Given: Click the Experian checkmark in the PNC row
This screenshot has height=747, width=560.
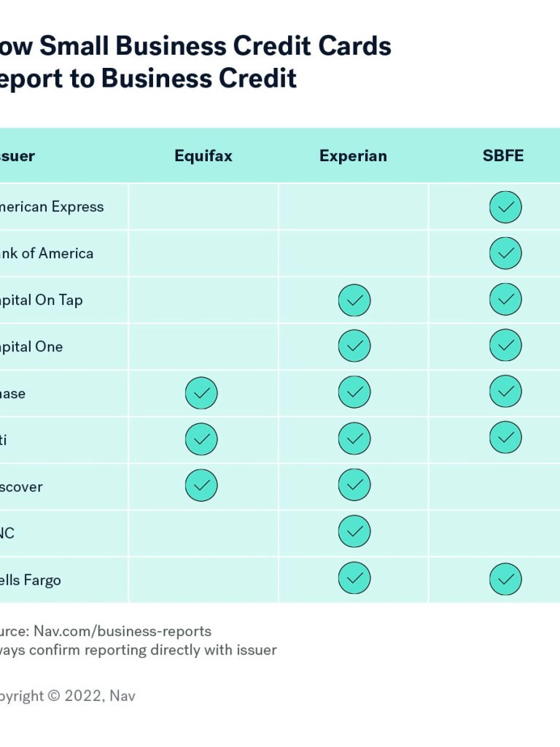Looking at the screenshot, I should (354, 532).
